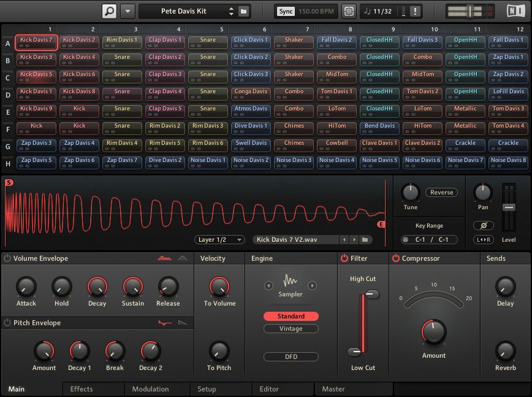Click the Delay send knob
Image resolution: width=532 pixels, height=397 pixels.
(505, 287)
